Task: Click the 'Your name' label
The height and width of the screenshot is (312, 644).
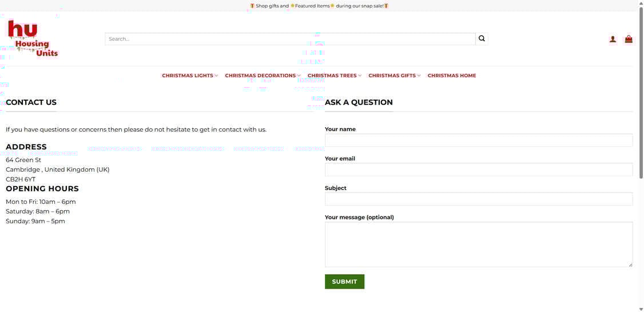Action: 340,129
